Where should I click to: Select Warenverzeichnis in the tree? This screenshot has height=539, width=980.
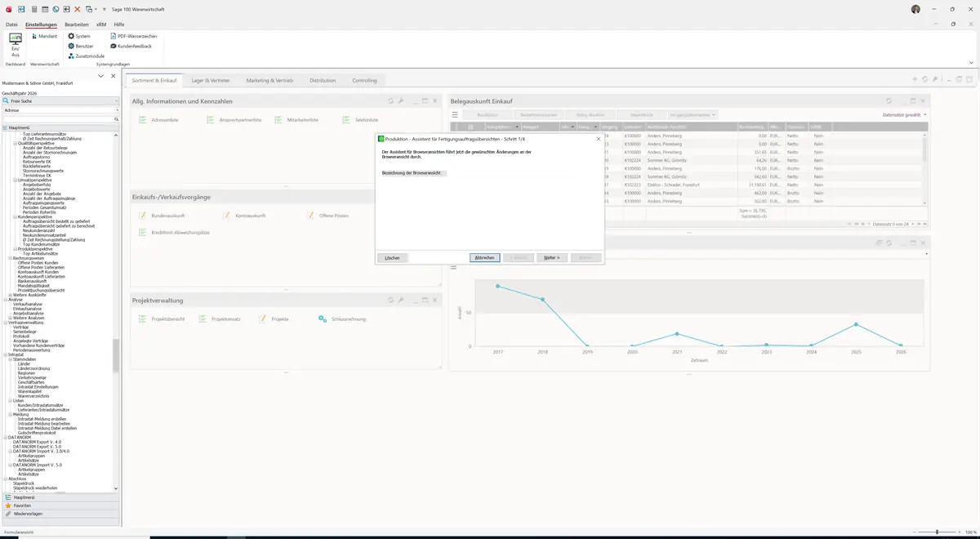click(34, 396)
